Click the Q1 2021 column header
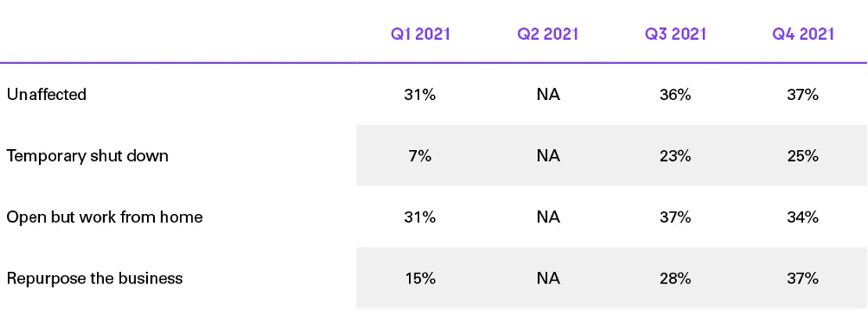The image size is (868, 314). point(420,34)
